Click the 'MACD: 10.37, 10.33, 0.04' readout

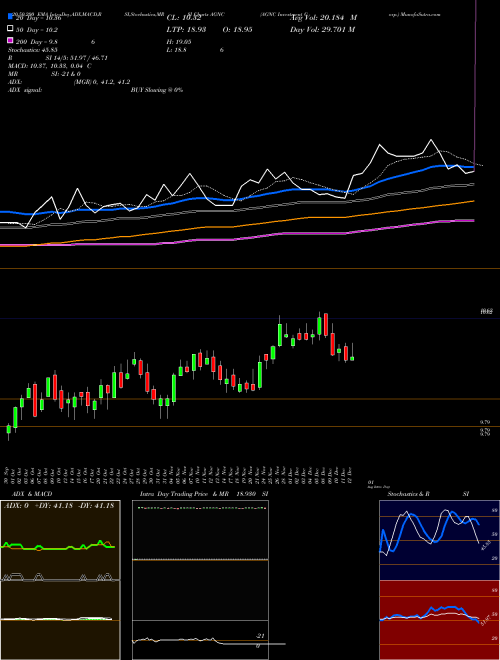click(x=45, y=66)
